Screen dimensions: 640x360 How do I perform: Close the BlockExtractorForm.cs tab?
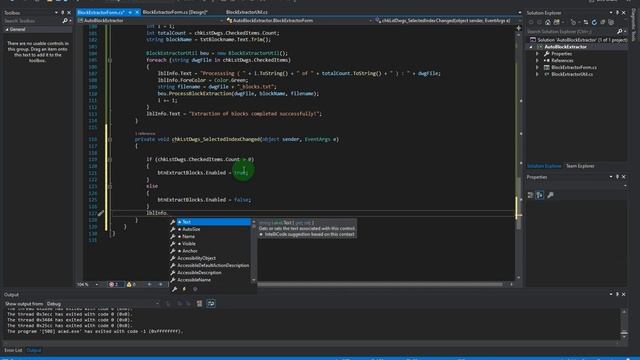coord(137,13)
